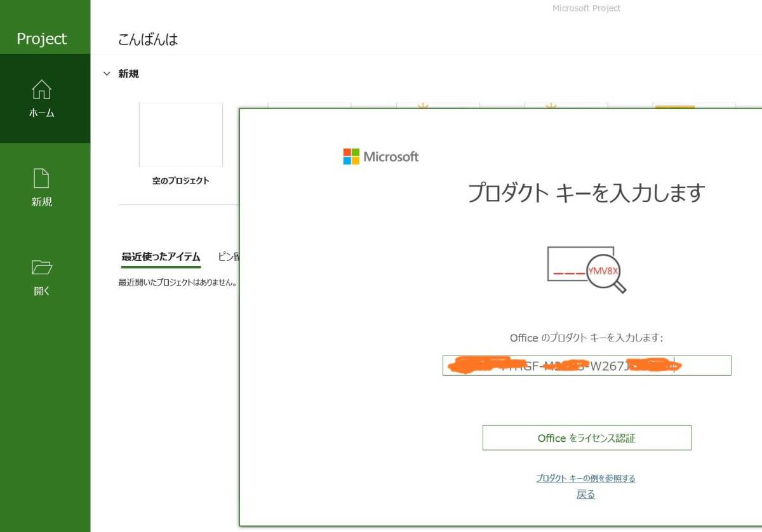Image resolution: width=762 pixels, height=532 pixels.
Task: Click the product key magnifier illustration
Action: (587, 270)
